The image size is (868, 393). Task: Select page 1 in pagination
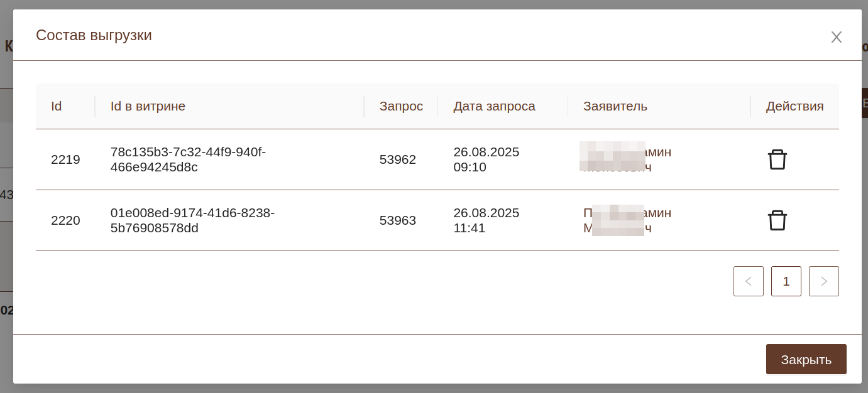(x=786, y=281)
